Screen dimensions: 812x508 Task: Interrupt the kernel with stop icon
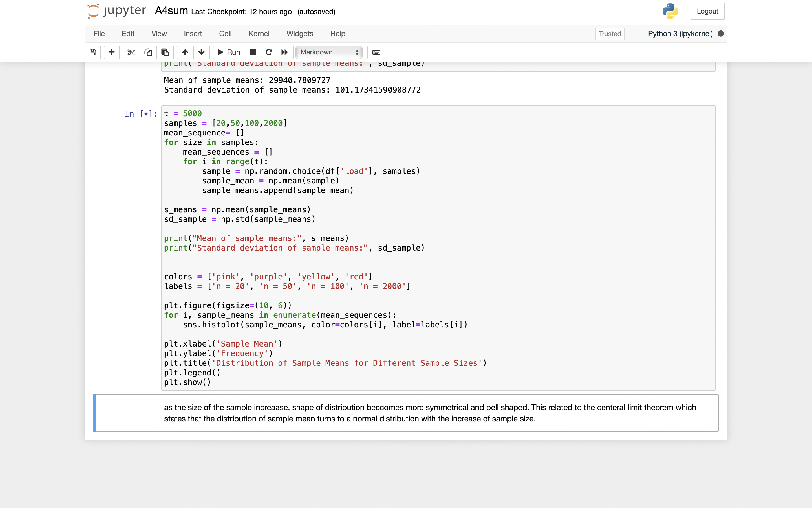[x=253, y=52]
